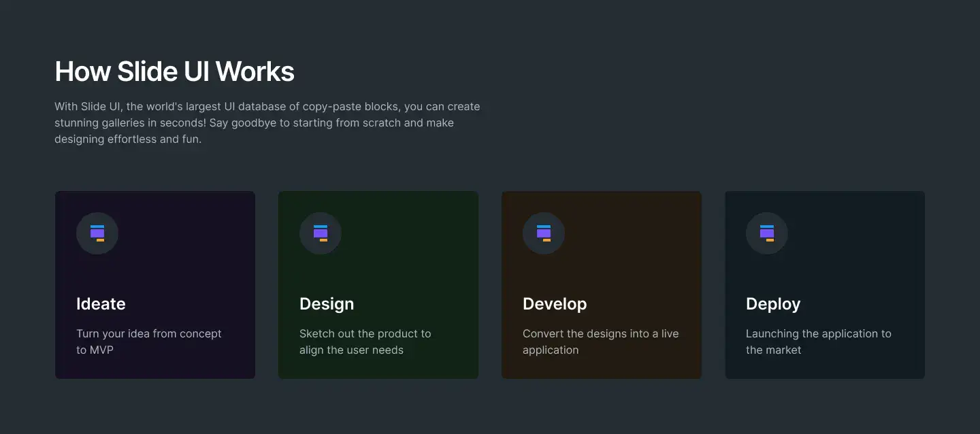This screenshot has width=980, height=434.
Task: Click the icon in the Design card
Action: pos(321,233)
